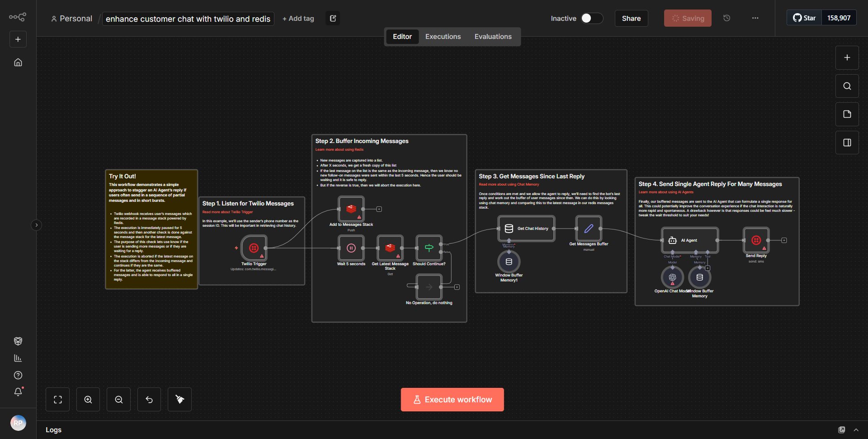Image resolution: width=868 pixels, height=439 pixels.
Task: Tidy up the workflow with the wand icon
Action: click(179, 399)
